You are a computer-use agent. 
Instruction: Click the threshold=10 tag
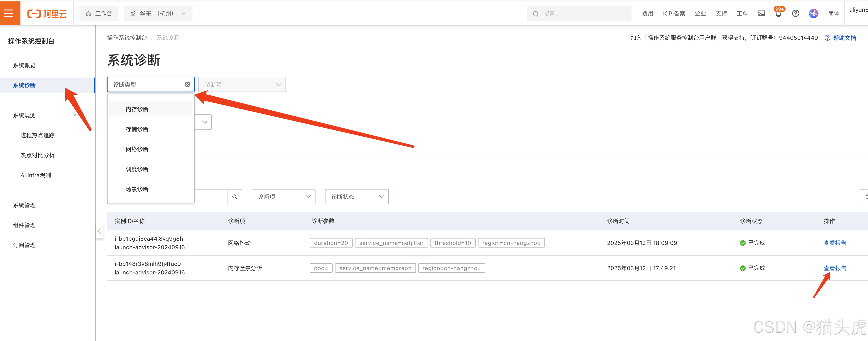tap(453, 243)
